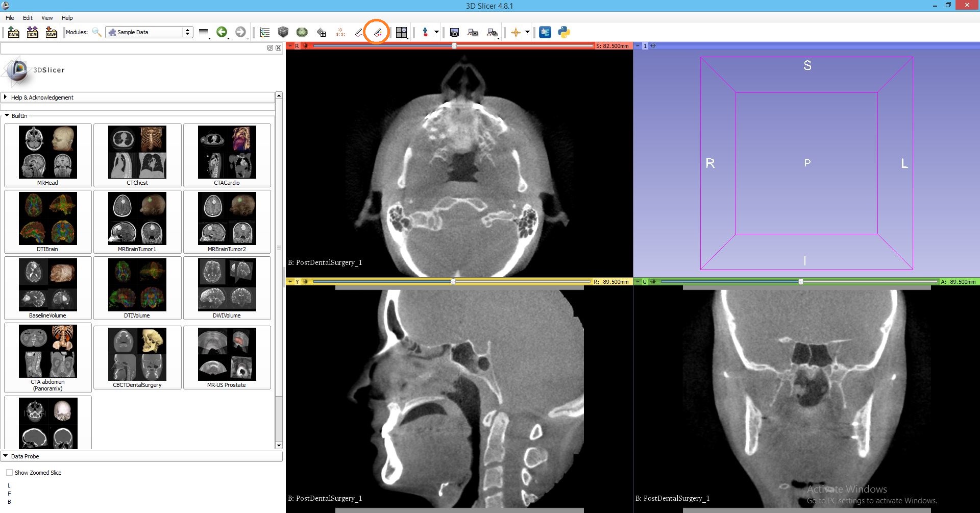Enable Show Zoomed Slice checkbox

pyautogui.click(x=9, y=473)
